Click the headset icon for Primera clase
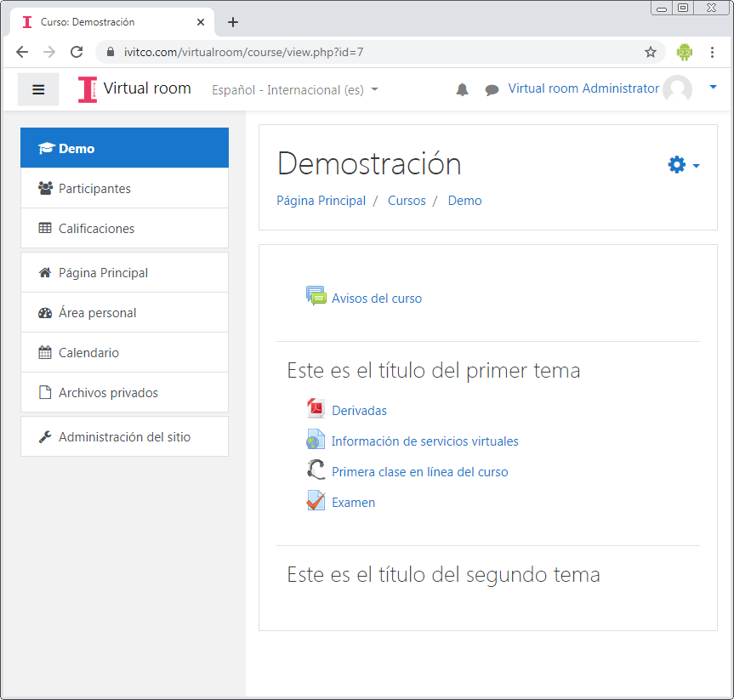The image size is (734, 700). coord(316,470)
